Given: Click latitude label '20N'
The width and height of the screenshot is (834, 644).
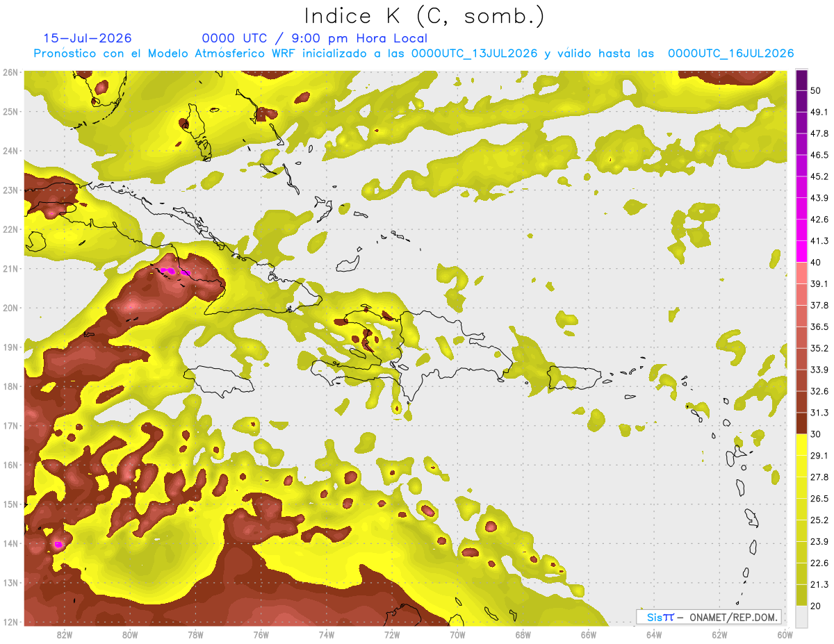Looking at the screenshot, I should [x=10, y=308].
